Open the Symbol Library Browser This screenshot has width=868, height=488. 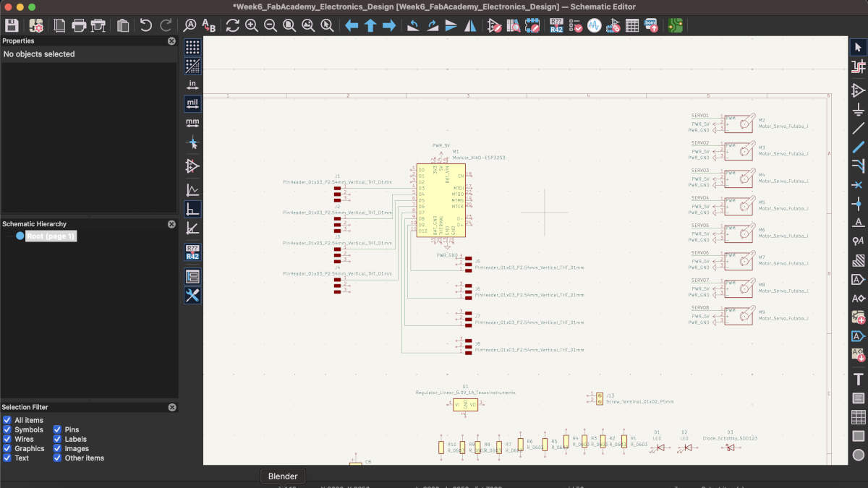514,25
